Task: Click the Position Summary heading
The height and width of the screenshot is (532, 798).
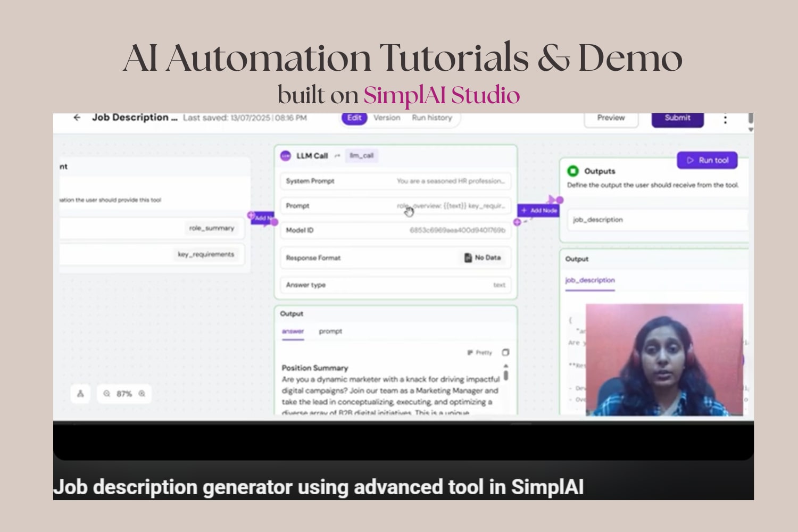Action: point(315,368)
